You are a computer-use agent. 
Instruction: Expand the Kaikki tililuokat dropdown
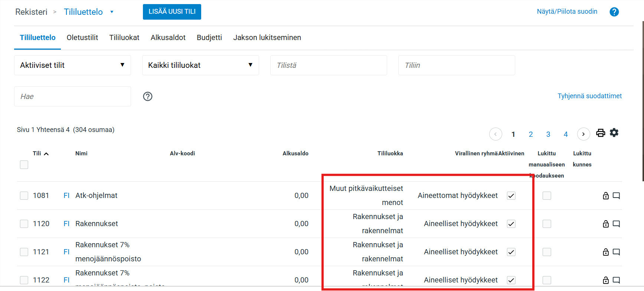pos(200,65)
